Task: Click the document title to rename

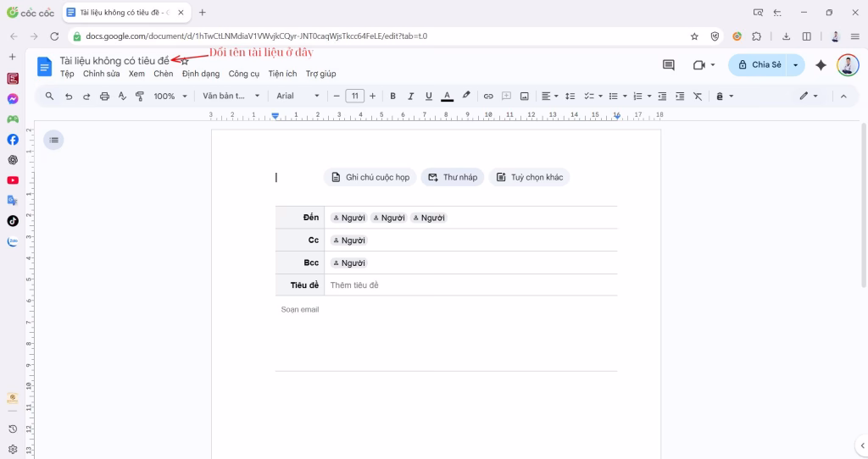Action: click(x=114, y=61)
